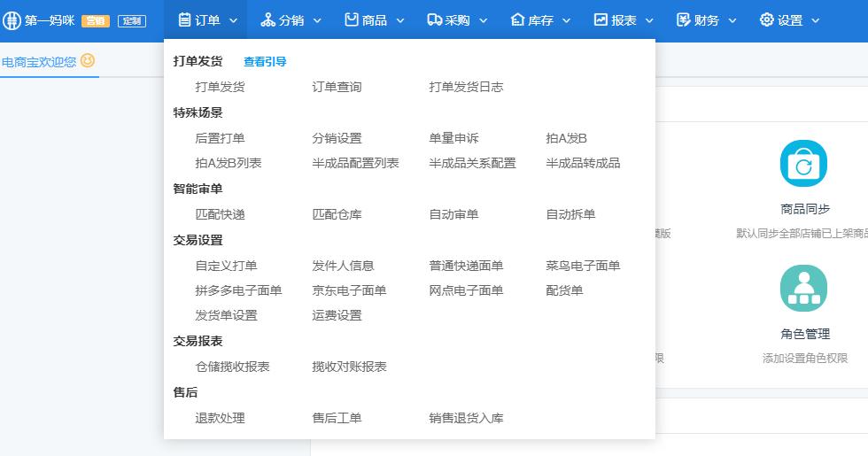The width and height of the screenshot is (868, 456).
Task: Open 发件人信息 menu entry
Action: [343, 266]
